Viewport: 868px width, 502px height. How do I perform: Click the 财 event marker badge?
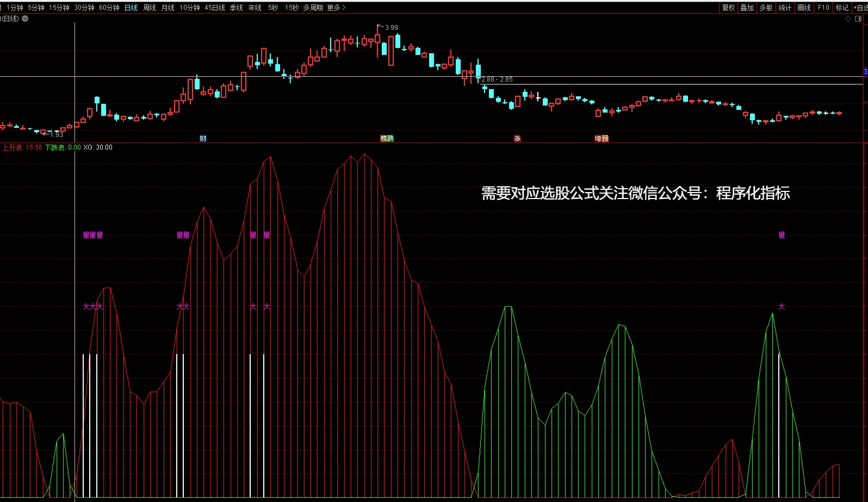[x=203, y=139]
